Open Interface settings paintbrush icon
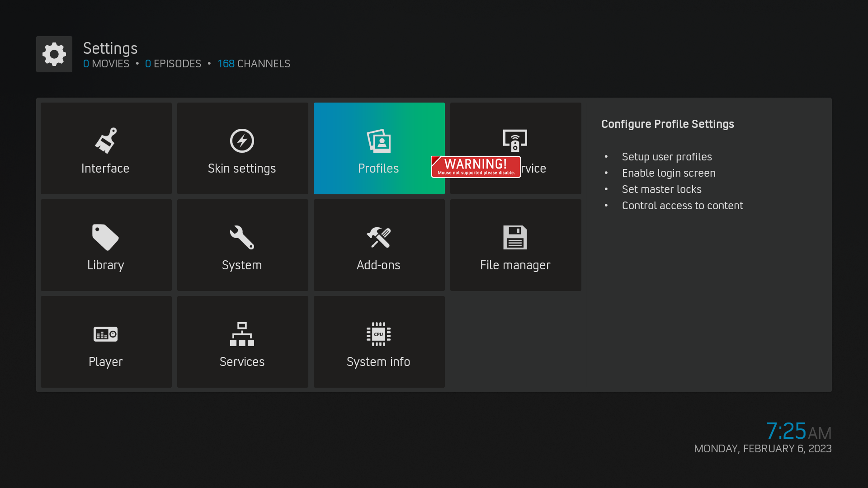Viewport: 868px width, 488px height. [106, 141]
